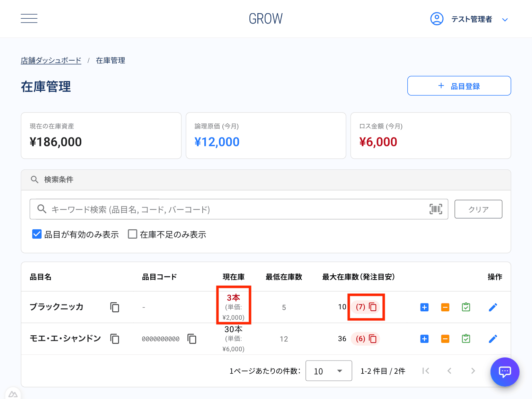Copy the item name ブラックニッカ
The width and height of the screenshot is (532, 399).
[x=114, y=307]
